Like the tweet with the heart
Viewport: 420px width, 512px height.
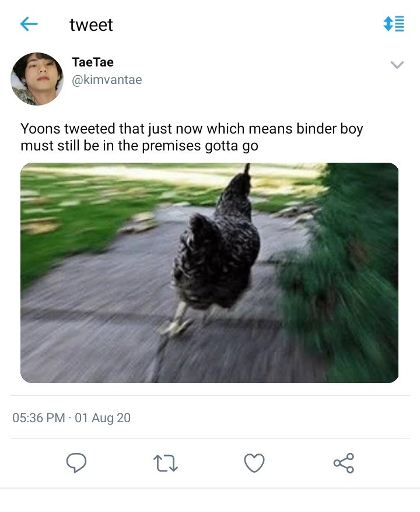pos(254,463)
